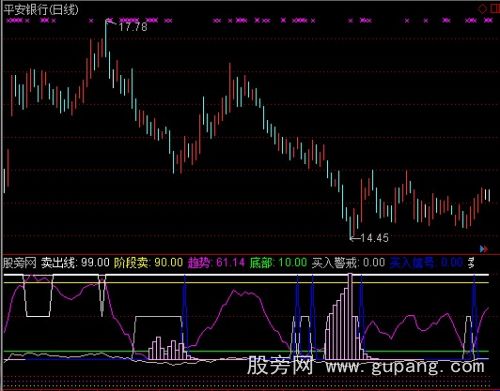
Task: Open the www.gupang.com watermark link
Action: click(405, 366)
